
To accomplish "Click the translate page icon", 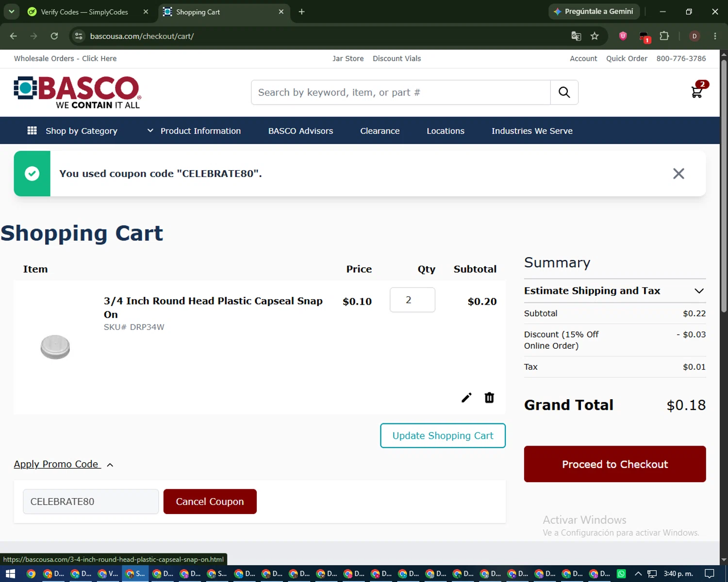I will coord(576,36).
